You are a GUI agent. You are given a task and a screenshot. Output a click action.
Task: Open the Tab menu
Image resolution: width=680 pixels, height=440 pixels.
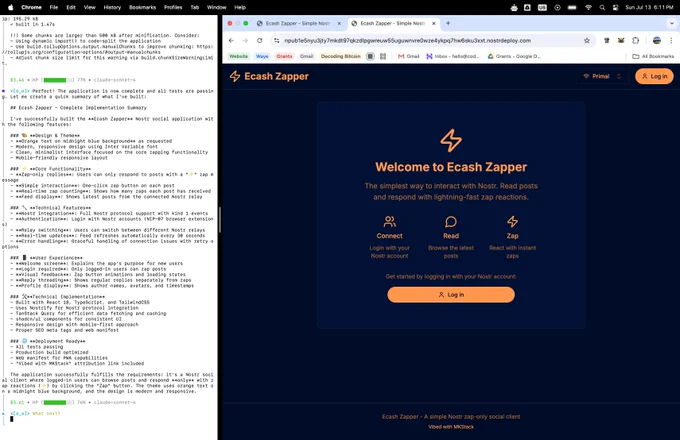(195, 7)
